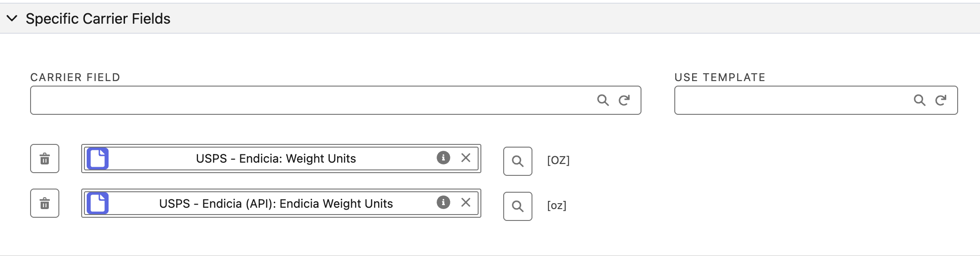This screenshot has height=256, width=980.
Task: Click document icon for Endicia: Weight Units
Action: (x=98, y=159)
